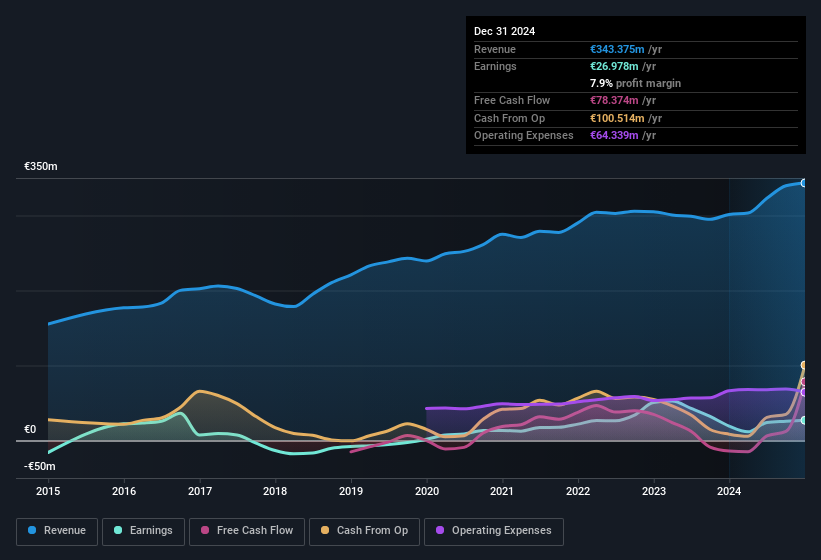Click the €100.514m cash from op value
Viewport: 821px width, 560px height.
617,118
